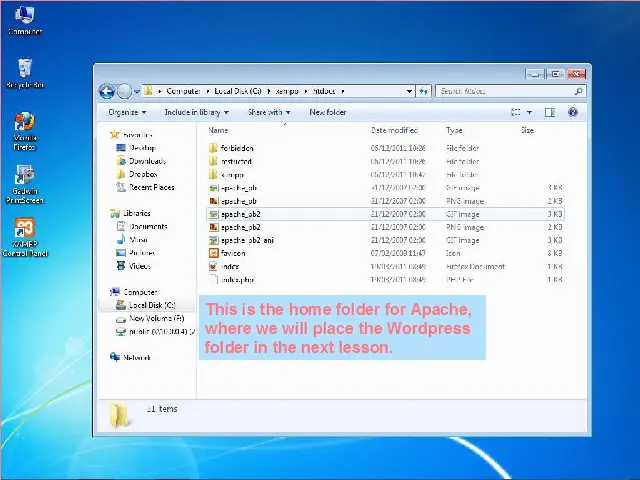Go back with the Explorer back arrow
Viewport: 640px width, 480px height.
coord(107,91)
